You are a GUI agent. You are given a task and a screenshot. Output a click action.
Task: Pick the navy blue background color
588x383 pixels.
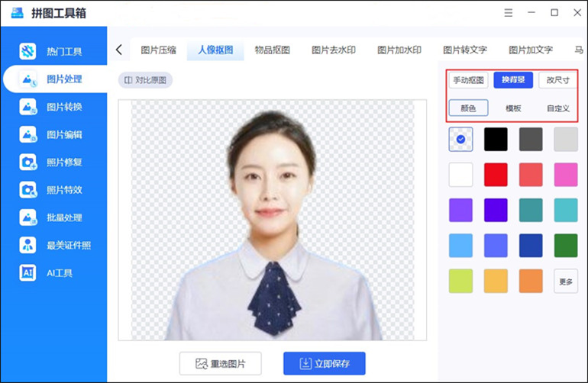[531, 246]
